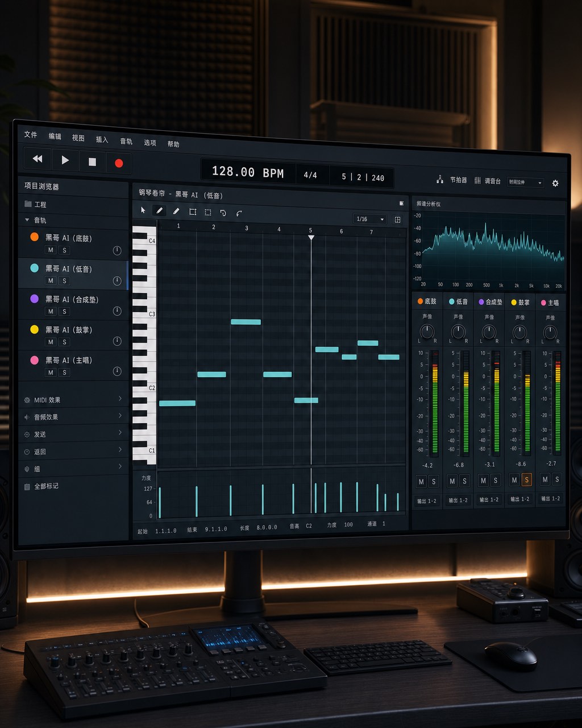Screen dimensions: 582x728
Task: Open clock icon on 黑哥 AI (主唱) track
Action: pyautogui.click(x=117, y=371)
